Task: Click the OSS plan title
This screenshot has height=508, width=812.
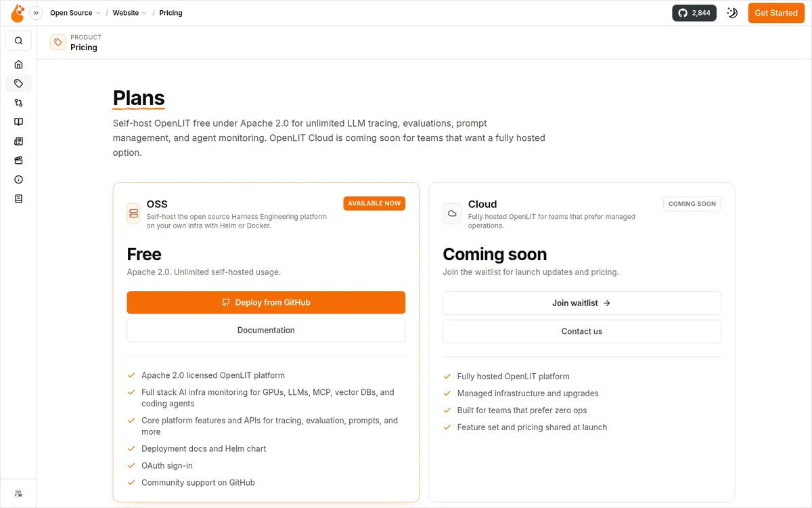Action: point(157,204)
